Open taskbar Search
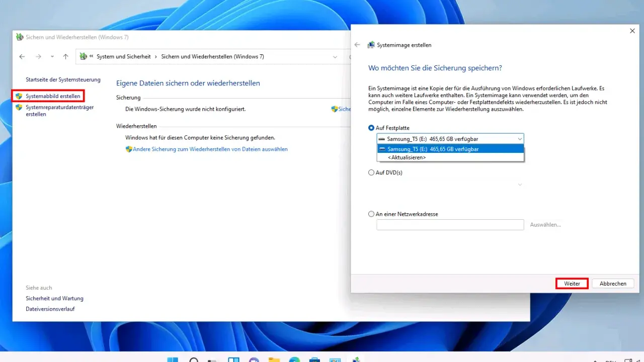The image size is (644, 362). (x=193, y=360)
